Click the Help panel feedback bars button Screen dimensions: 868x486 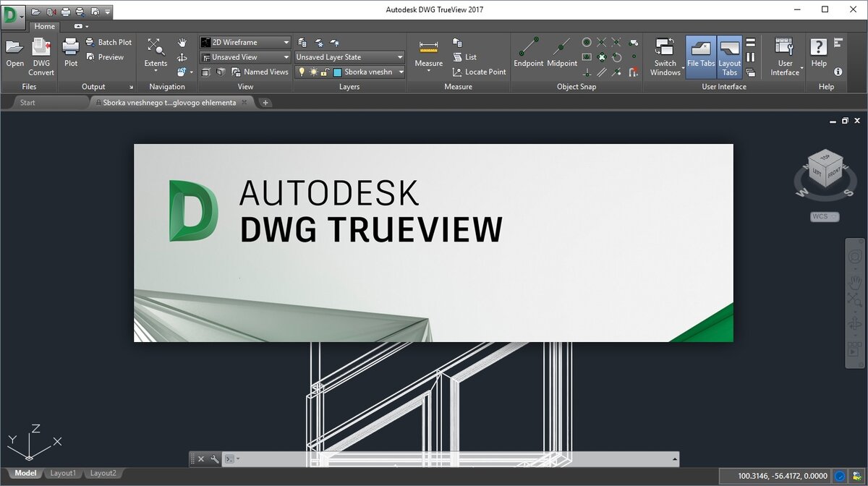click(838, 43)
